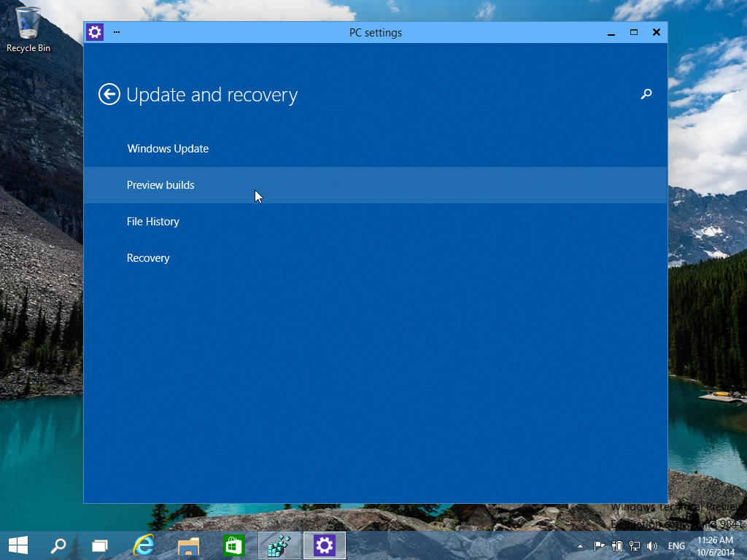Open File History settings

(376, 222)
